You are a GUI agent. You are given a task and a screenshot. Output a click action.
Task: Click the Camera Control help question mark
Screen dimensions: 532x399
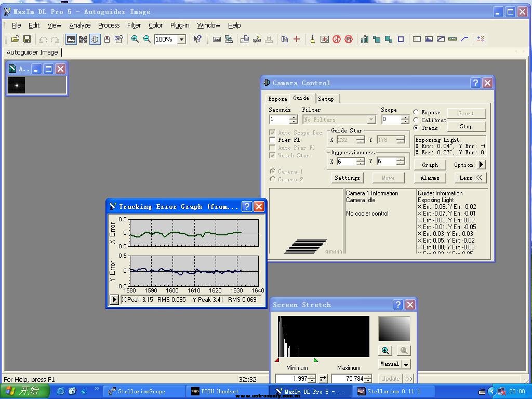(475, 83)
